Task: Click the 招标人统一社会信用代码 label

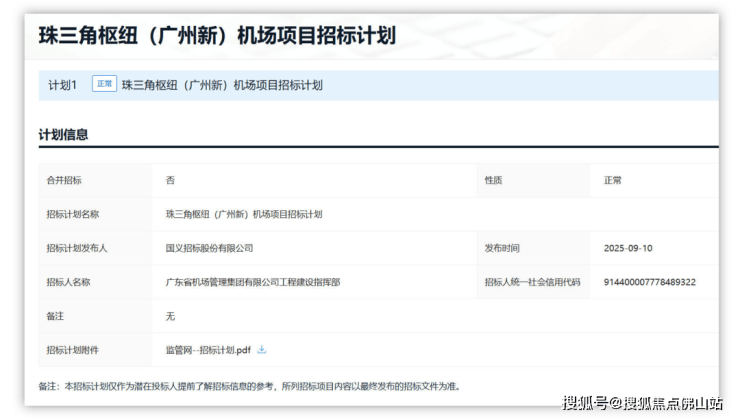Action: [532, 282]
